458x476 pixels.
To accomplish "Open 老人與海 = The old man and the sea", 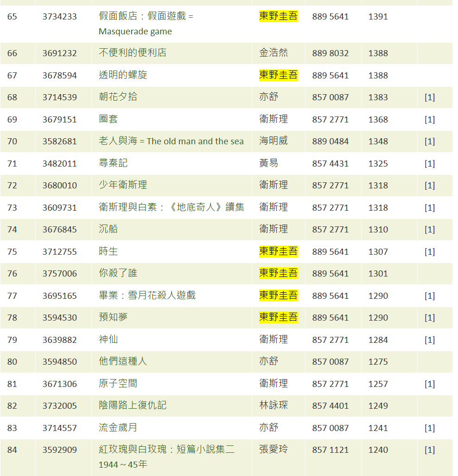I will point(171,141).
